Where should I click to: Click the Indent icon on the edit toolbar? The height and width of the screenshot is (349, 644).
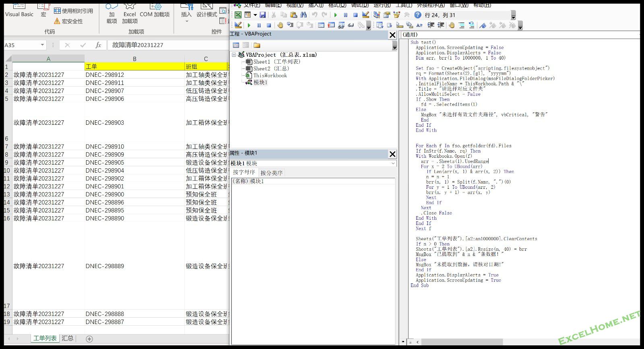[431, 25]
